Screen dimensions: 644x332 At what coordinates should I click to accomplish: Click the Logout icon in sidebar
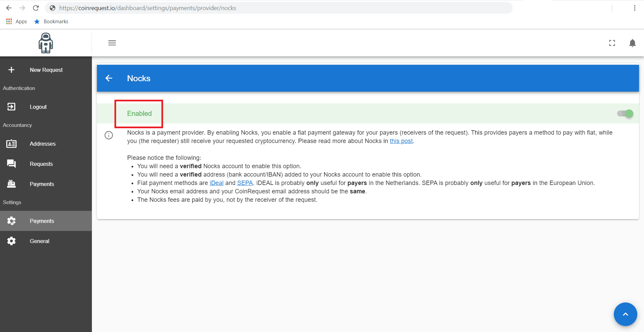[x=11, y=107]
